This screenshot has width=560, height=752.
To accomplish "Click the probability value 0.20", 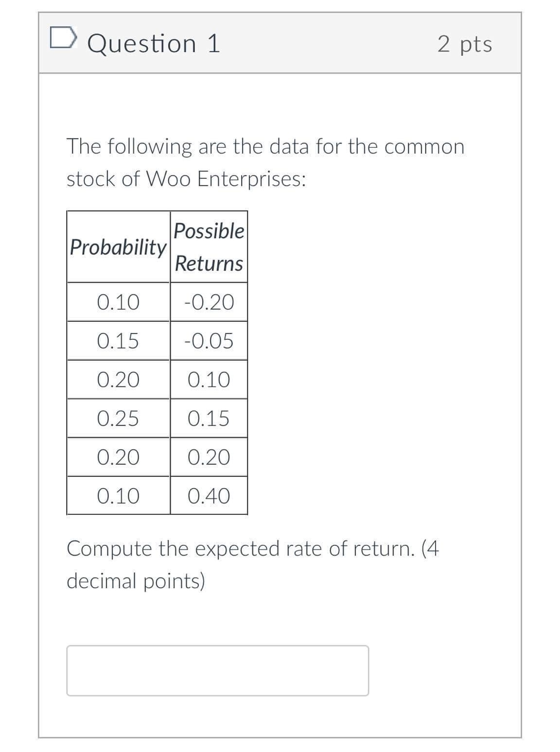I will point(118,380).
